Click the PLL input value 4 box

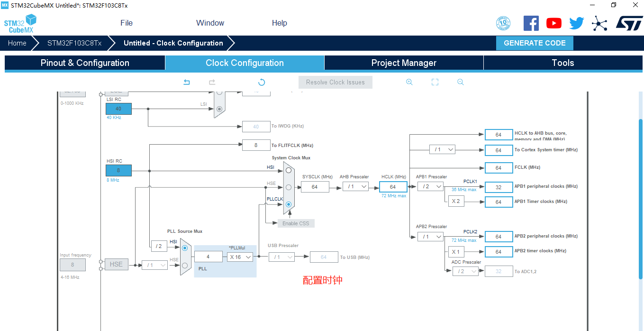pos(208,257)
